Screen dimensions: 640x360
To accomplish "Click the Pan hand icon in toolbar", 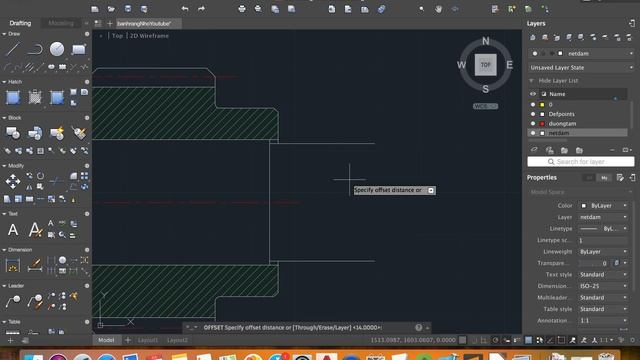I will point(438,9).
